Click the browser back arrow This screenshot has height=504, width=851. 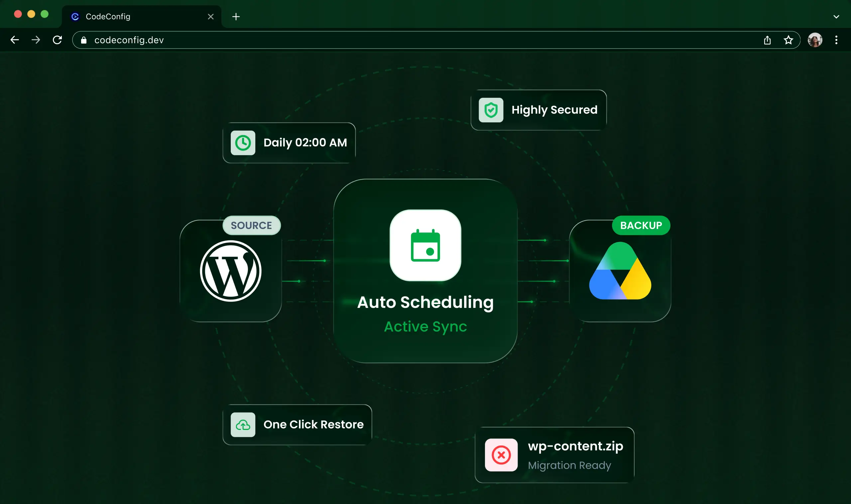[15, 40]
